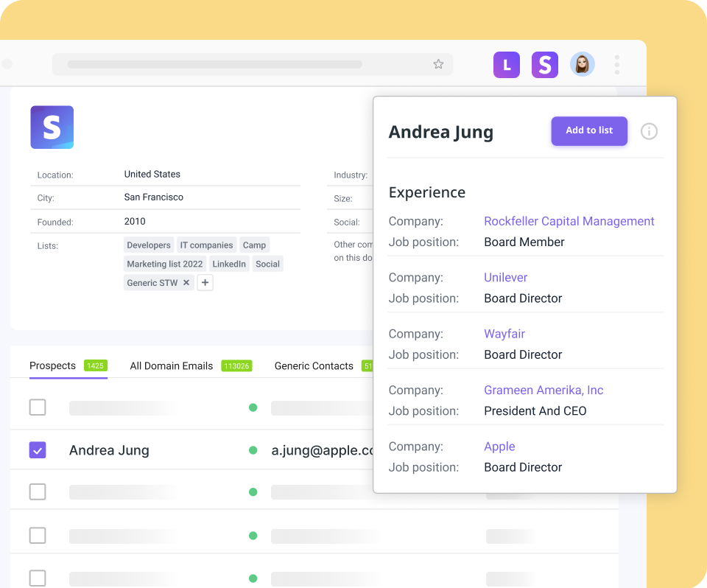
Task: Click the browser address bar
Action: 250,65
